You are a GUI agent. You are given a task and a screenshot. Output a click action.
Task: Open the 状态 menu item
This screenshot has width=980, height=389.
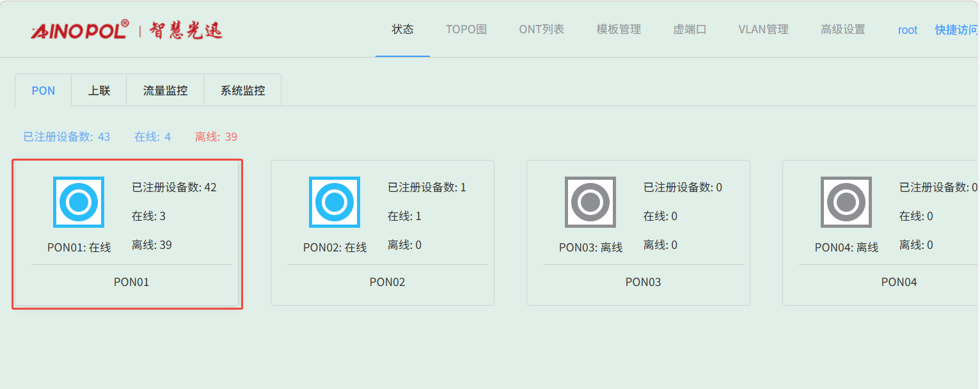click(402, 29)
